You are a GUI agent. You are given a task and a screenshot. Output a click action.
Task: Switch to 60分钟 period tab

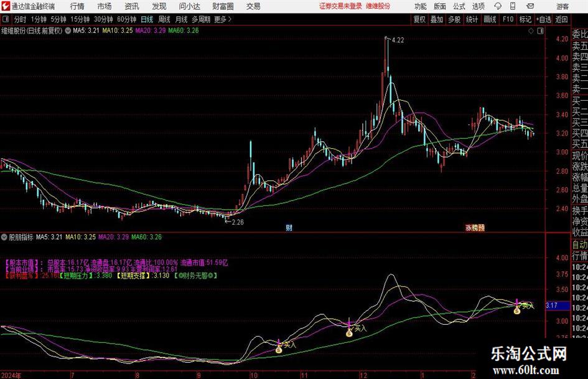(x=127, y=19)
